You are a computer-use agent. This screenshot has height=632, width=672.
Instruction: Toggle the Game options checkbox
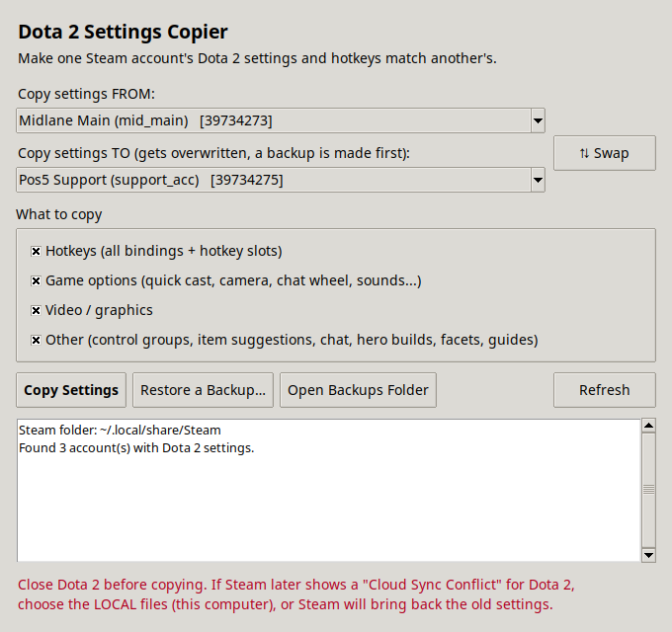tap(36, 280)
